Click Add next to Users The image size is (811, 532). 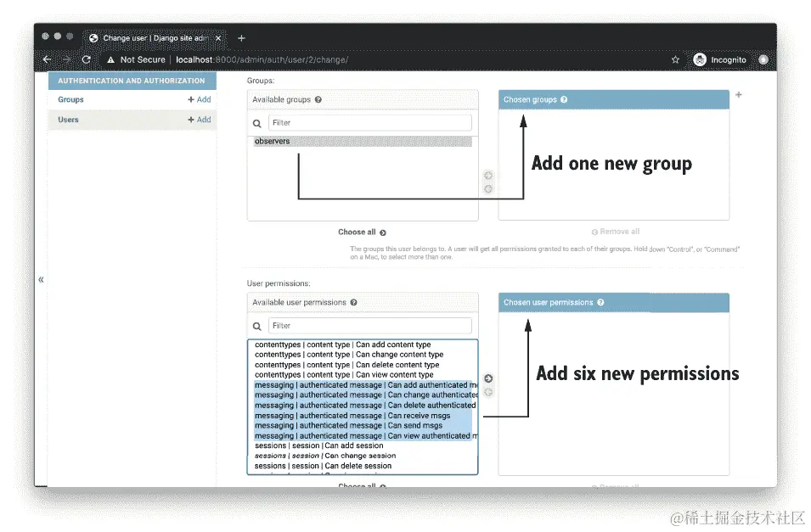coord(199,120)
